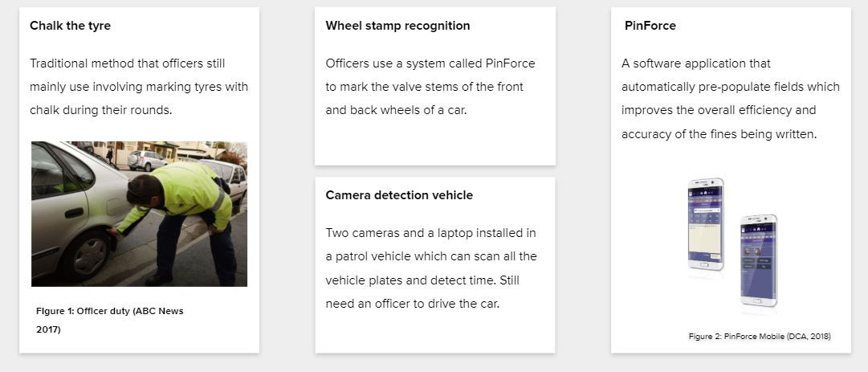Click the "PinForce" card heading

point(650,26)
